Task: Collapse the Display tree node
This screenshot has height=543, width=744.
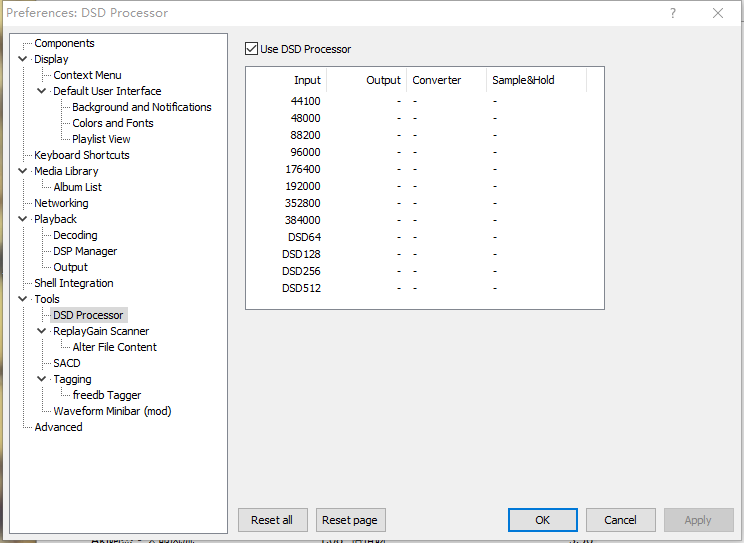Action: point(23,59)
